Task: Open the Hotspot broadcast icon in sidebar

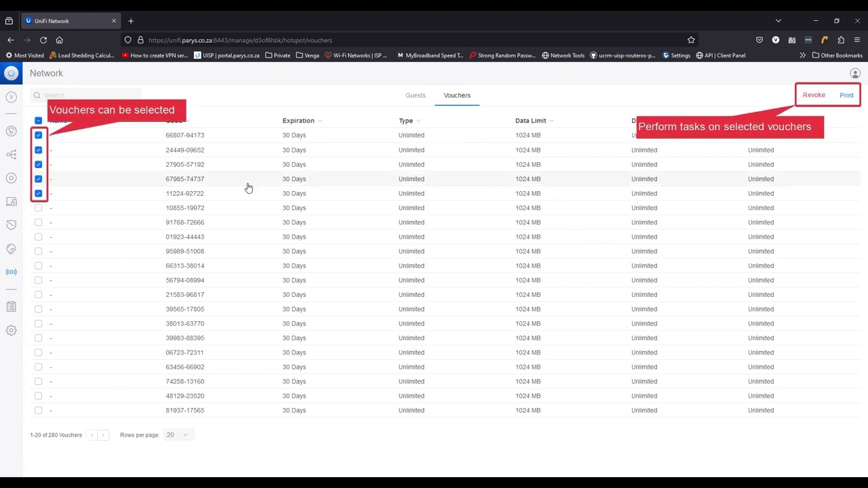Action: pyautogui.click(x=11, y=272)
